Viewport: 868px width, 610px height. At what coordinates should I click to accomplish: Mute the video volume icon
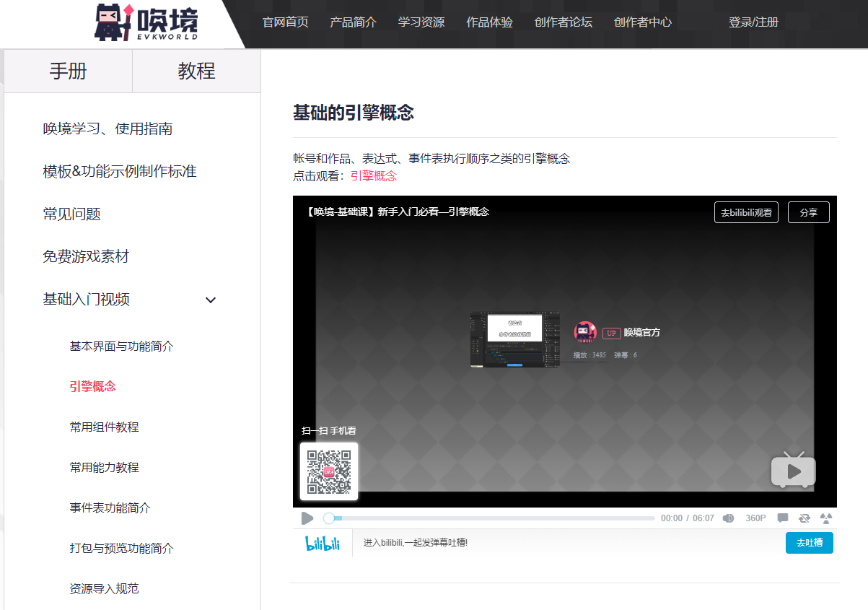(729, 518)
